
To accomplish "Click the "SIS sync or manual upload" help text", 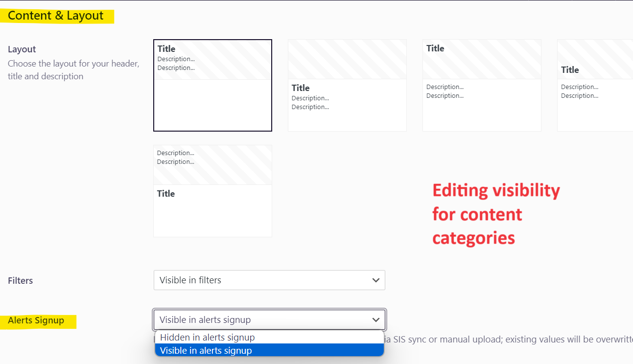I will click(x=490, y=340).
